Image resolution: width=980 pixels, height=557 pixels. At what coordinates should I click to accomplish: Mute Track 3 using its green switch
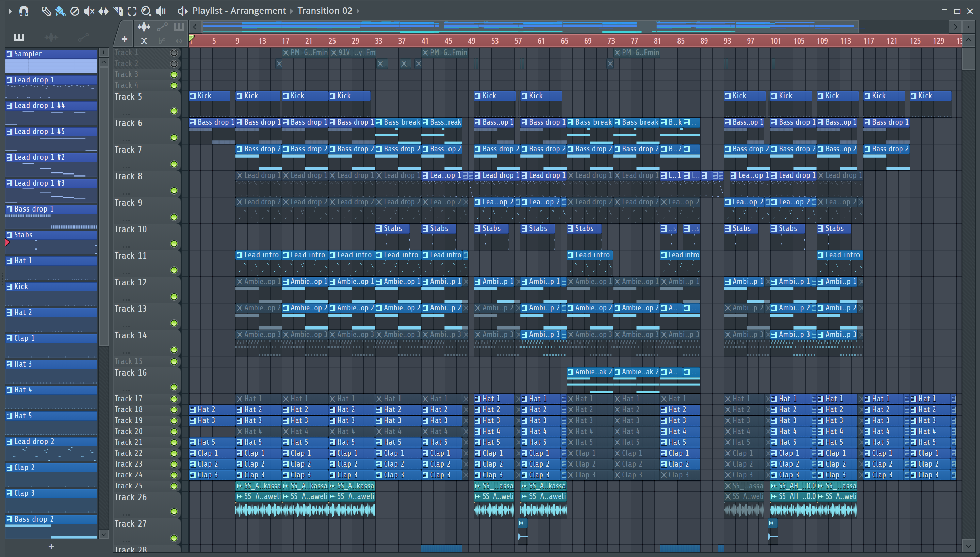point(174,74)
